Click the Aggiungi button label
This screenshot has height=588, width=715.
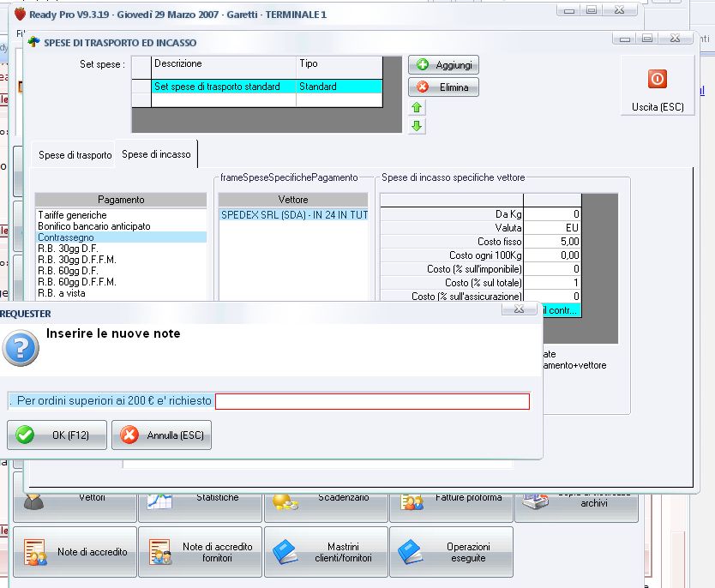coord(454,65)
